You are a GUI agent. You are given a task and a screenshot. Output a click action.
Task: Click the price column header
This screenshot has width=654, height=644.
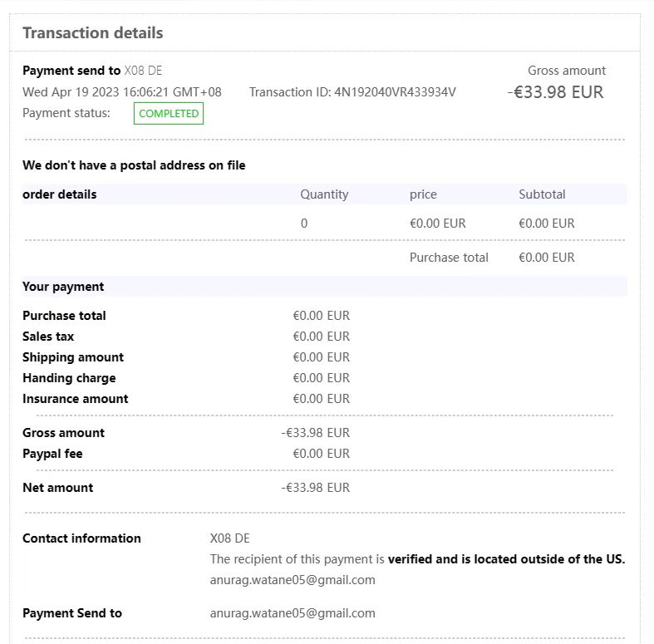[x=423, y=194]
